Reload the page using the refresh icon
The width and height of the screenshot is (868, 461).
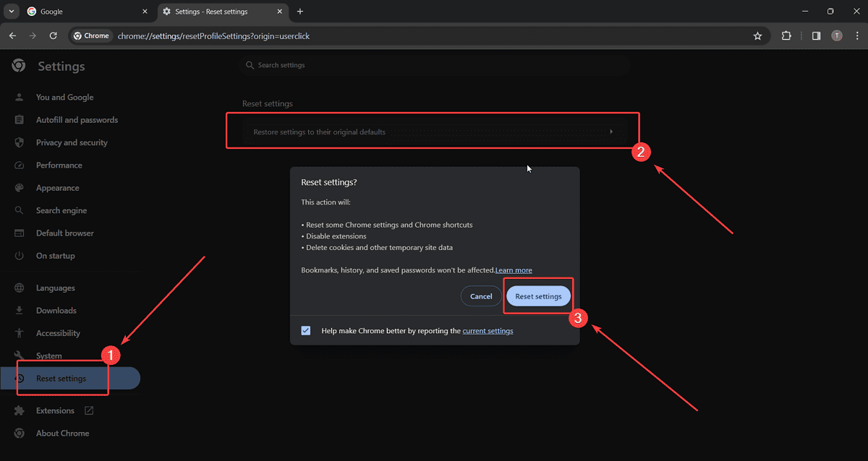(53, 35)
